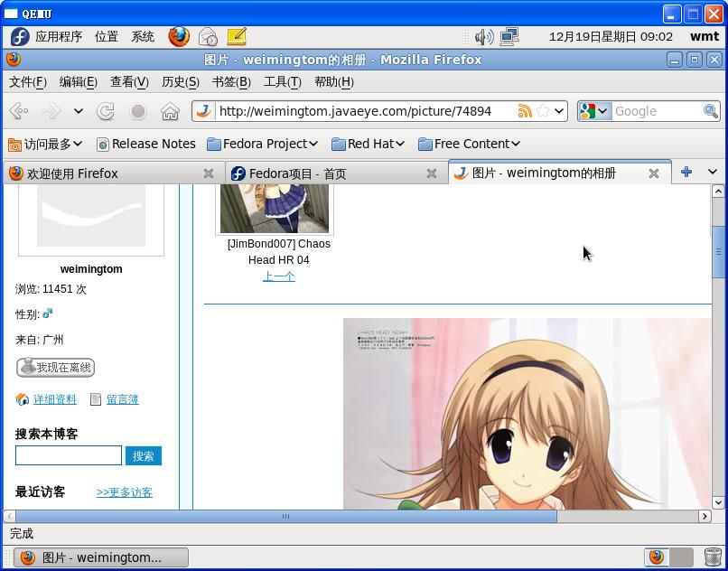The width and height of the screenshot is (728, 571).
Task: Open the mail client panel icon
Action: coord(208,37)
